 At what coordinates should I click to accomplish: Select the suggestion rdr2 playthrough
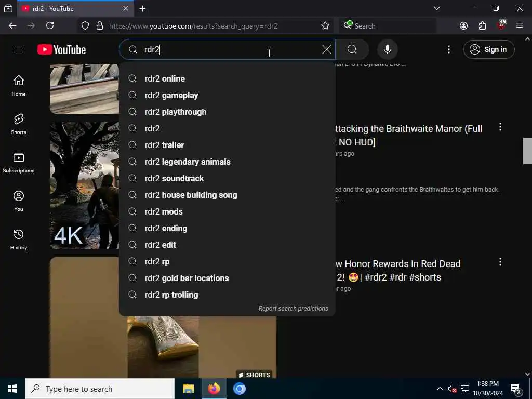tap(228, 112)
